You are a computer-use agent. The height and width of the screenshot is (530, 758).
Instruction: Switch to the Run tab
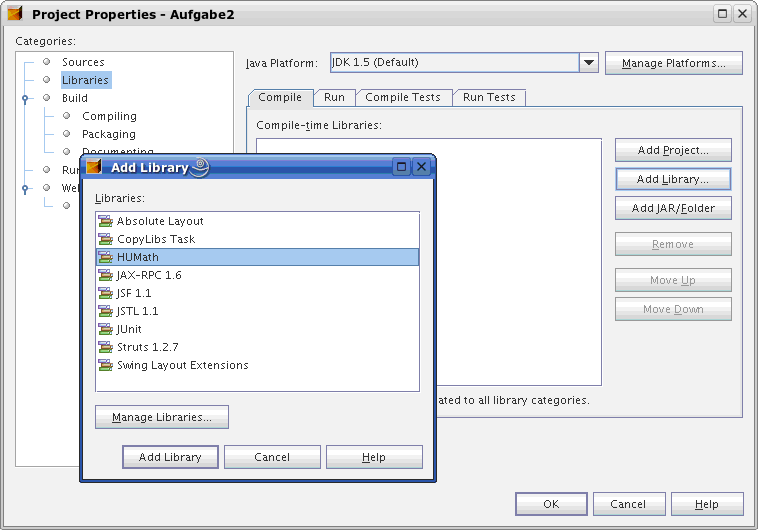click(334, 97)
